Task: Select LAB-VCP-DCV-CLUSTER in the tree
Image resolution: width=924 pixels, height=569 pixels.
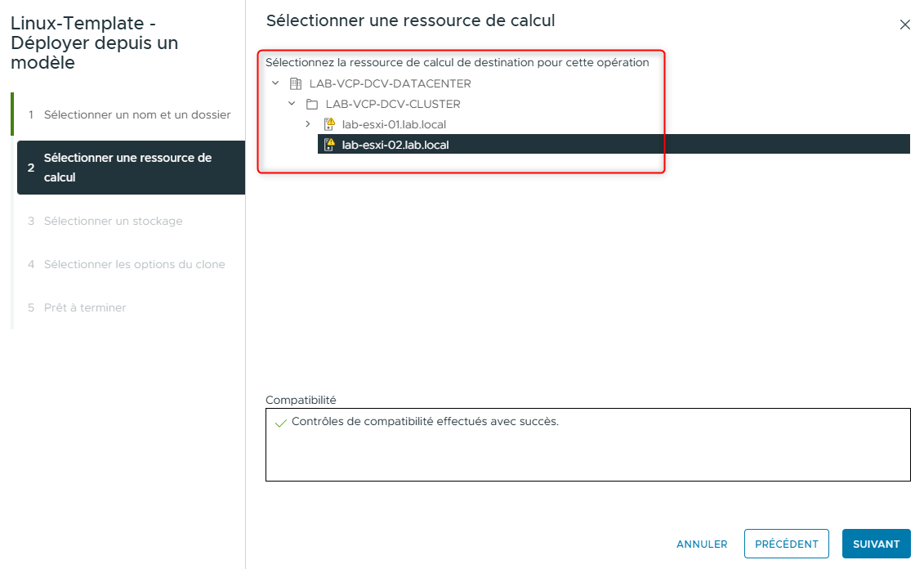Action: [392, 103]
